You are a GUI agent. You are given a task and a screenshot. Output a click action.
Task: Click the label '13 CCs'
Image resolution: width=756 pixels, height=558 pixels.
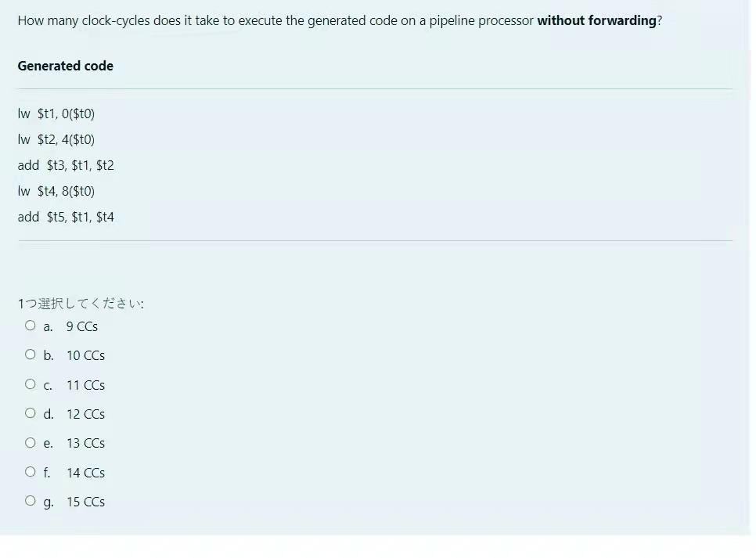[85, 443]
